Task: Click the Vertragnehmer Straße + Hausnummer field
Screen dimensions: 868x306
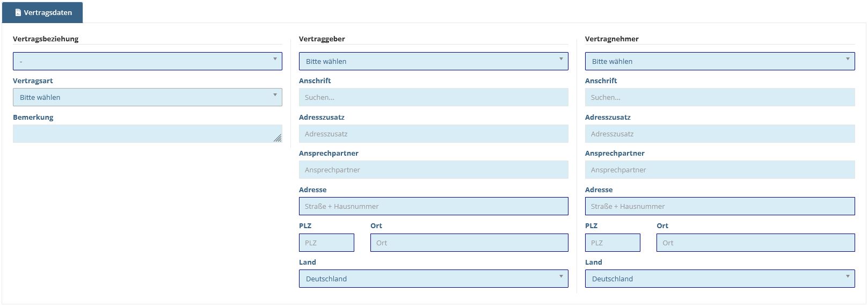Action: (720, 206)
